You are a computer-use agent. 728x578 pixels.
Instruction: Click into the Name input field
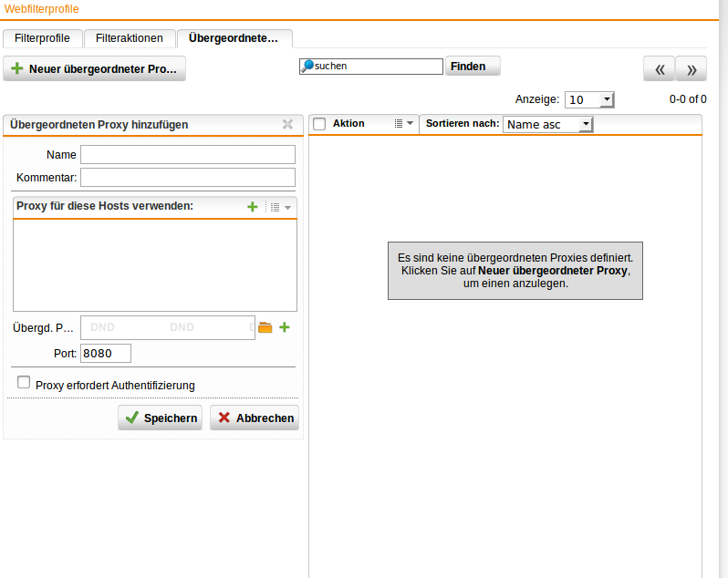[x=188, y=154]
